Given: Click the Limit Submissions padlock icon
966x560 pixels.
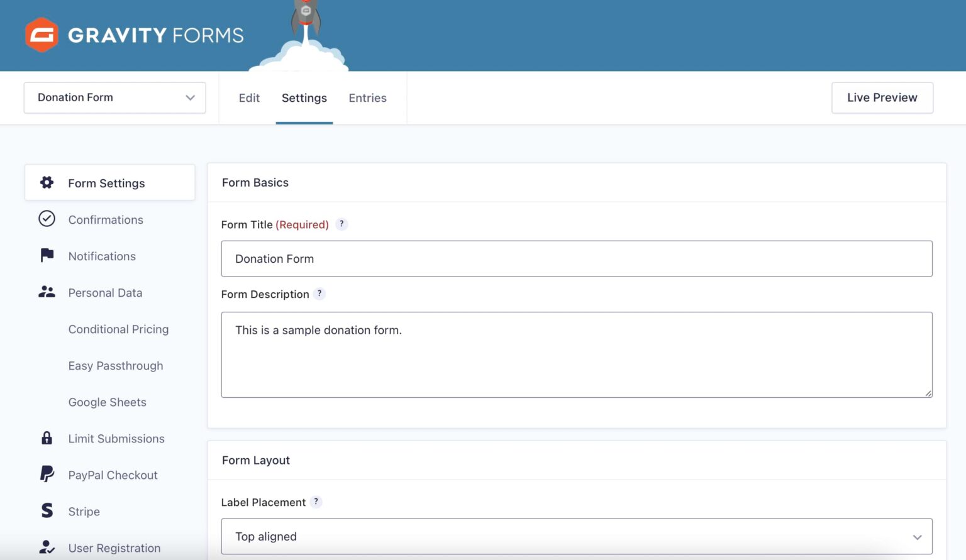Looking at the screenshot, I should pyautogui.click(x=47, y=438).
